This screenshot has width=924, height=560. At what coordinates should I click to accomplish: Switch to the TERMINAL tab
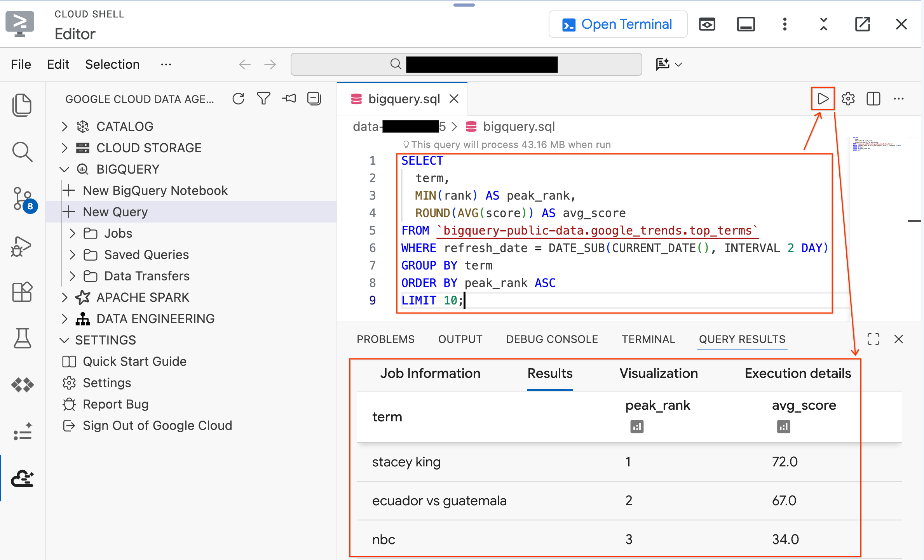click(648, 339)
